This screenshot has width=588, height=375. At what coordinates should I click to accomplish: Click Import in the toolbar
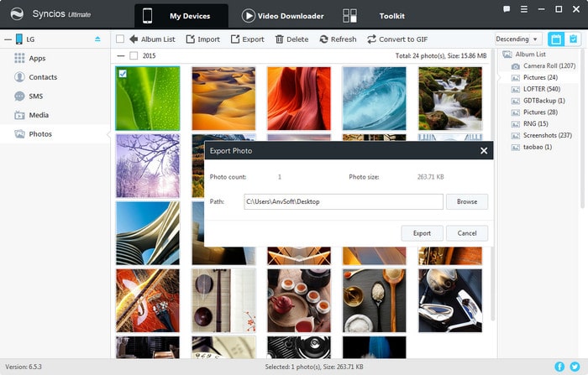[203, 39]
